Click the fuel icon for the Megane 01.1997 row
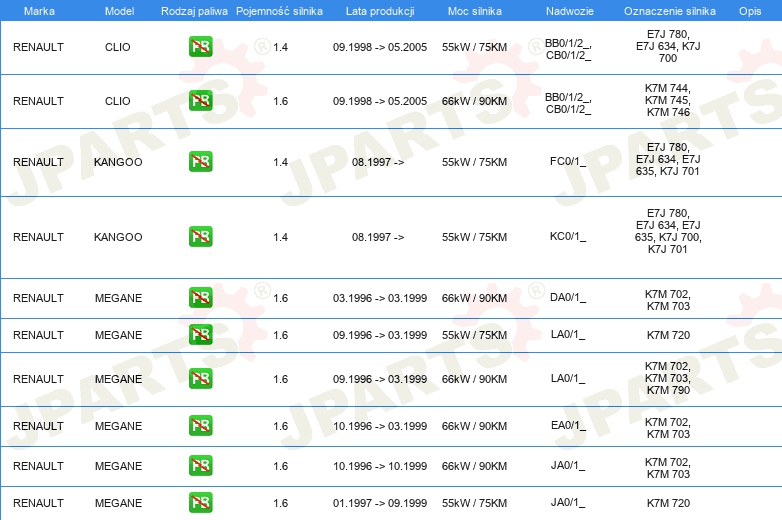The width and height of the screenshot is (782, 520). [200, 503]
